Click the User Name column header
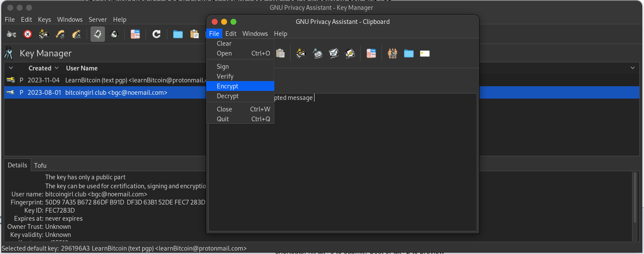 coord(82,68)
